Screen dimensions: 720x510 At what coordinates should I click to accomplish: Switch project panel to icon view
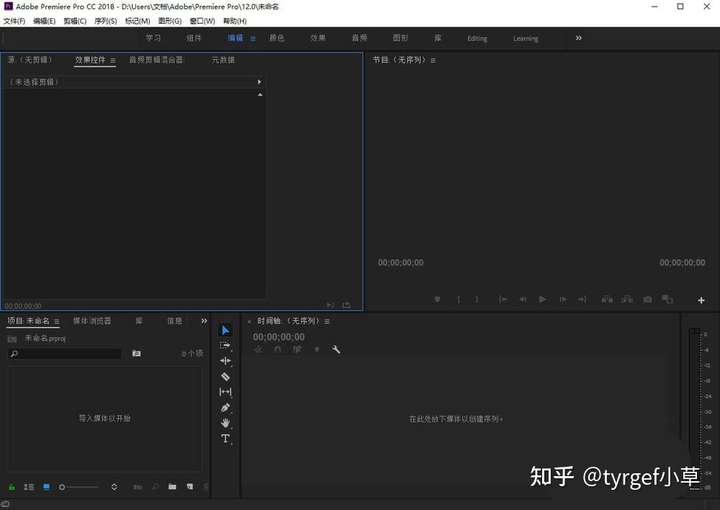point(46,487)
